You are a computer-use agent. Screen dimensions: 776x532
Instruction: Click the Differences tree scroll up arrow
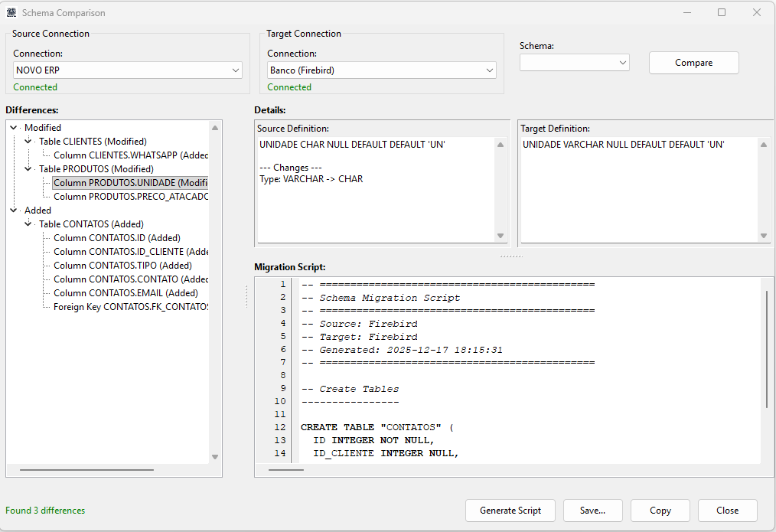click(x=215, y=128)
